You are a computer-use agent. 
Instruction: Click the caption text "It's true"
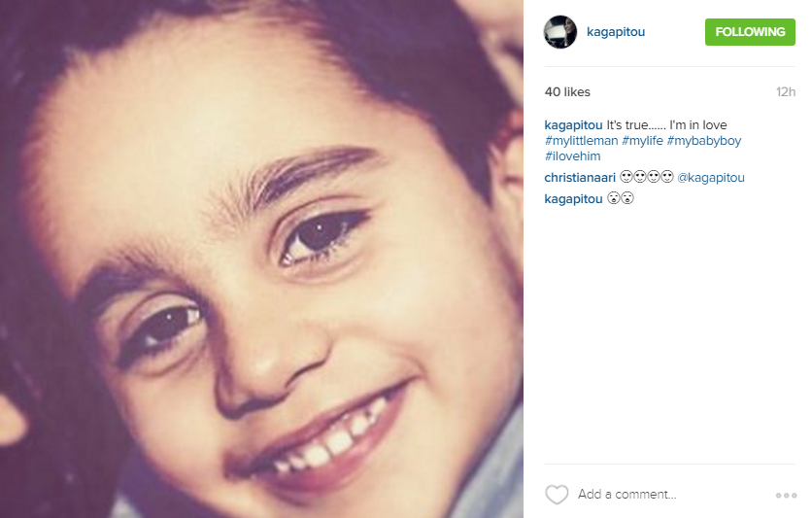(627, 125)
